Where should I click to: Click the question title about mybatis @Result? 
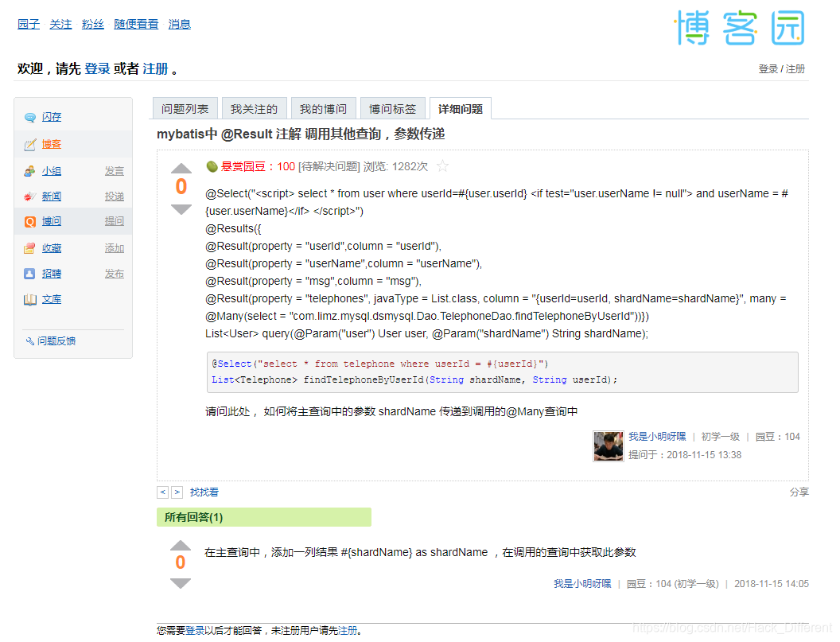pos(301,134)
